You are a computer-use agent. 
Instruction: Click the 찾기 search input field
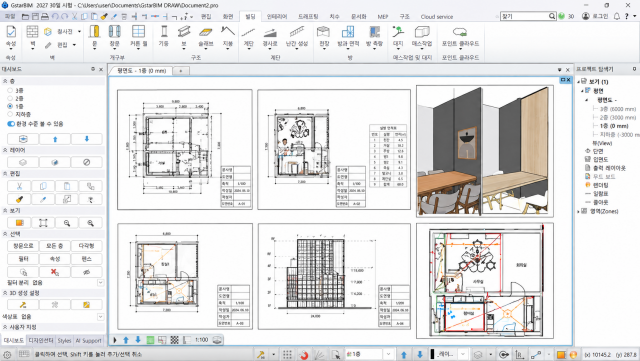524,16
